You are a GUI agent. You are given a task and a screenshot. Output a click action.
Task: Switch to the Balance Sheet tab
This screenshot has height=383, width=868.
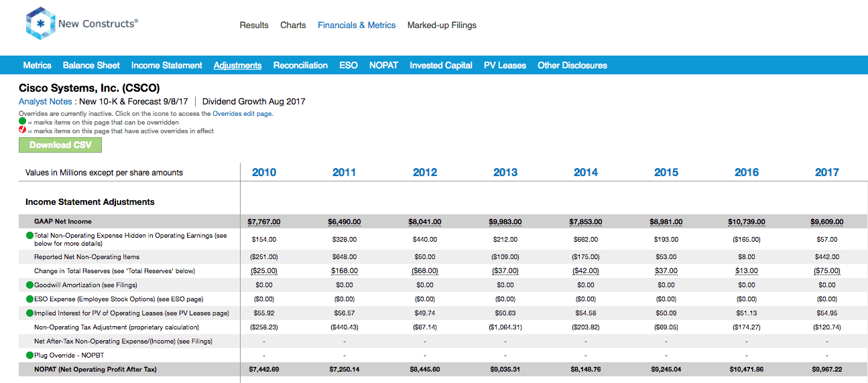click(x=91, y=66)
